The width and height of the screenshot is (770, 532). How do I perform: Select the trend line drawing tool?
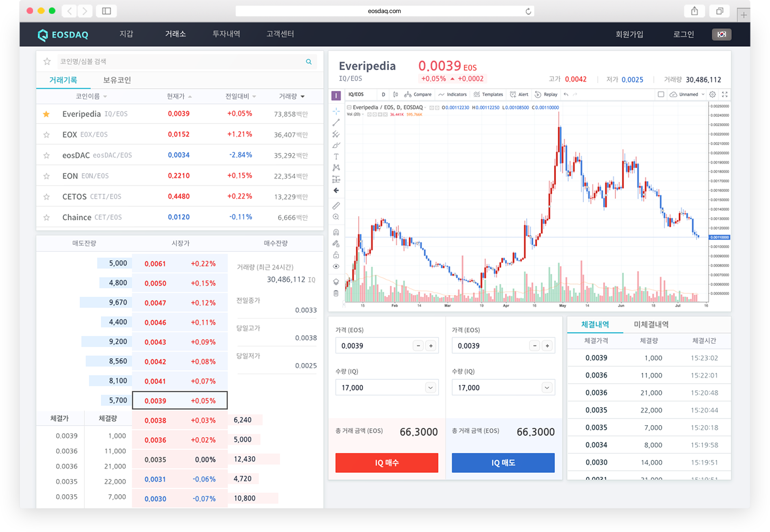click(336, 123)
